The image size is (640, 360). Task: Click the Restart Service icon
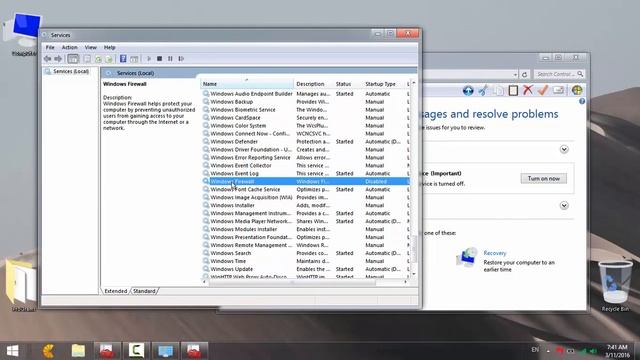pyautogui.click(x=181, y=59)
